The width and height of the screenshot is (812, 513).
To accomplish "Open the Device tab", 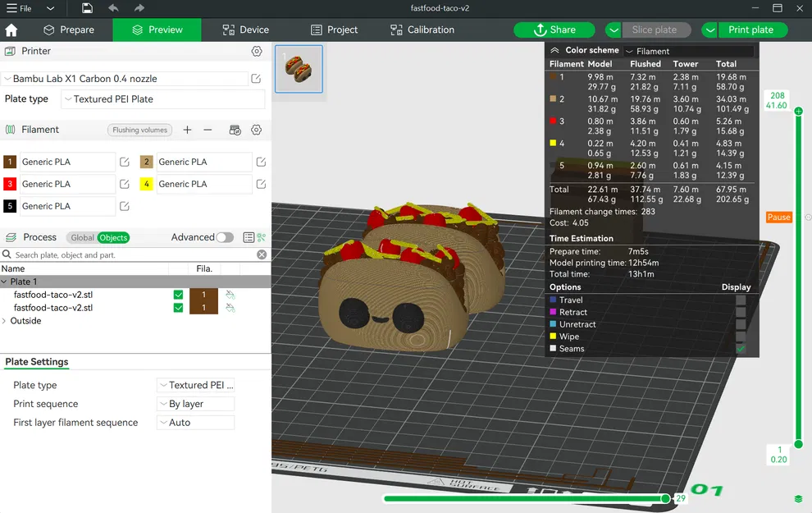I will pyautogui.click(x=244, y=30).
